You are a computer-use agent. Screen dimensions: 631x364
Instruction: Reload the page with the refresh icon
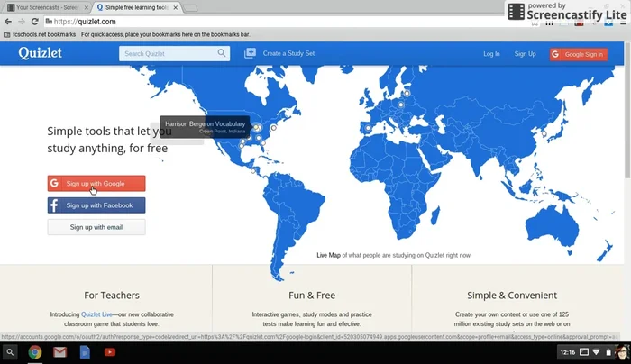coord(34,22)
